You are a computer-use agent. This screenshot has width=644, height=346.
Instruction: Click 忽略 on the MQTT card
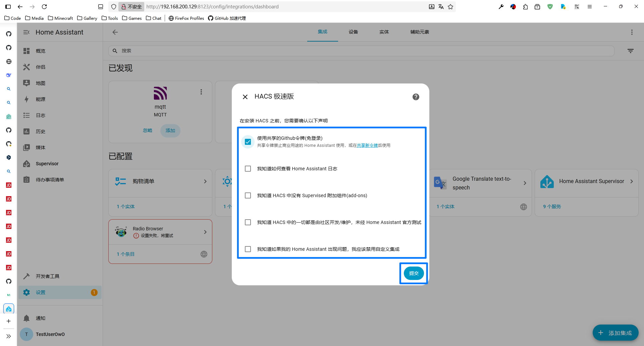pos(148,131)
